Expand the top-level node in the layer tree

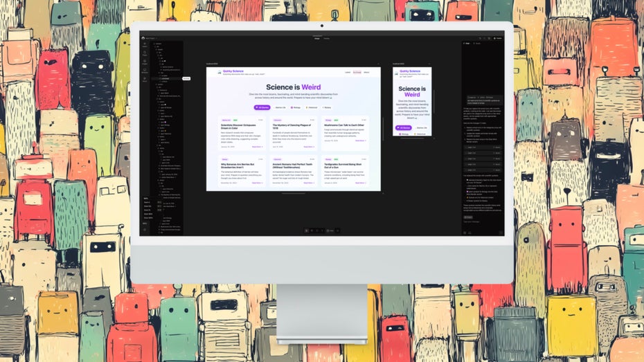(x=153, y=44)
